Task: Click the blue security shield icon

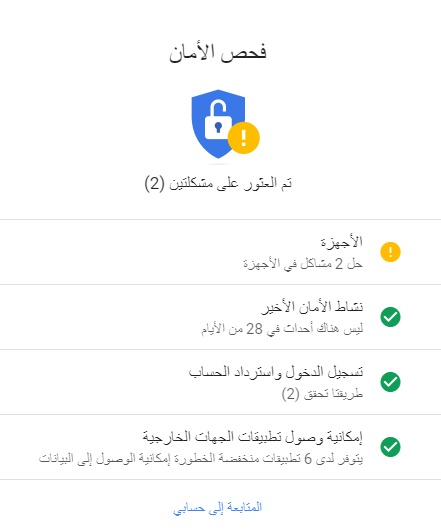Action: pos(218,124)
